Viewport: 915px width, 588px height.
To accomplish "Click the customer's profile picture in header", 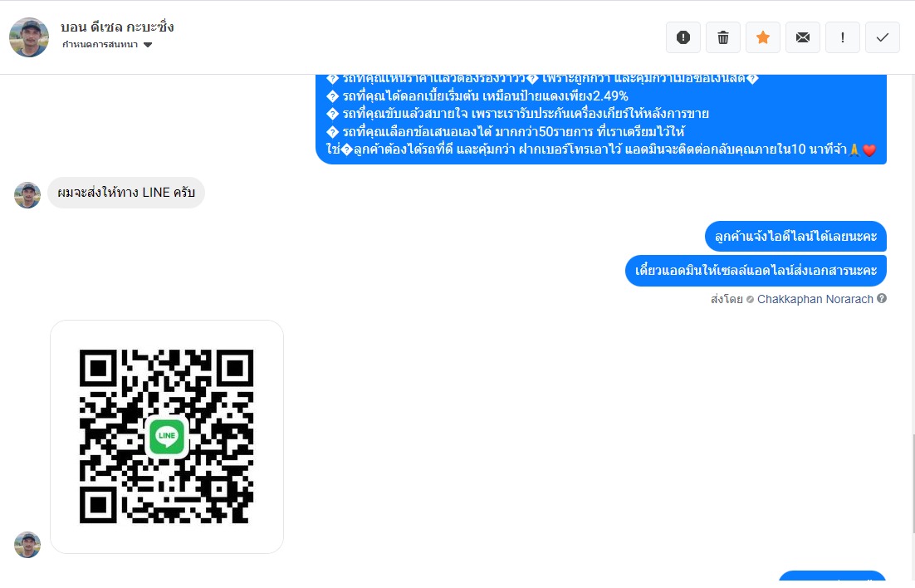I will [29, 37].
